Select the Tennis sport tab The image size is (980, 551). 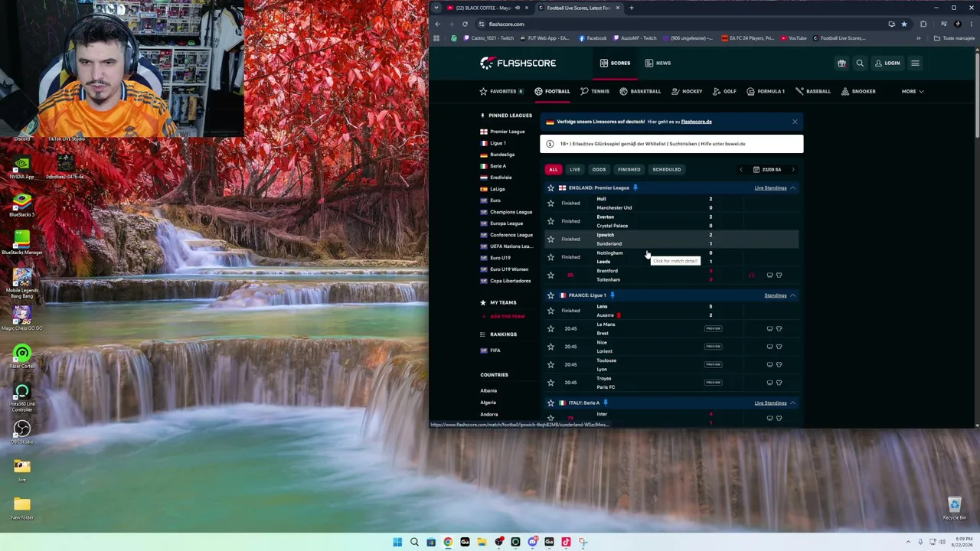595,91
